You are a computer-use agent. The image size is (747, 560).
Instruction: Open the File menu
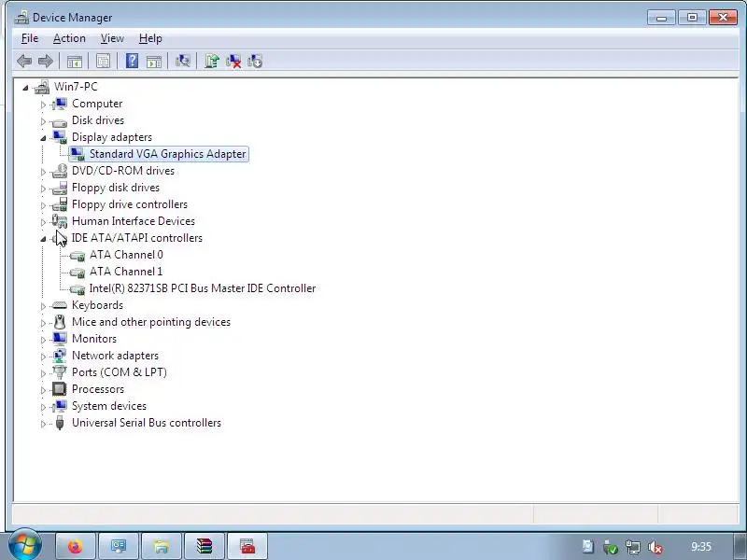(30, 38)
